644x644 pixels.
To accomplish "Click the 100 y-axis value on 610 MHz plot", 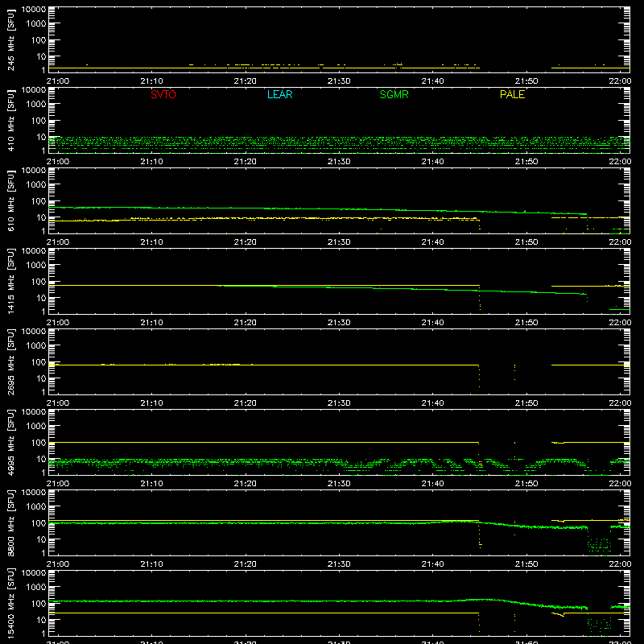I will (39, 201).
